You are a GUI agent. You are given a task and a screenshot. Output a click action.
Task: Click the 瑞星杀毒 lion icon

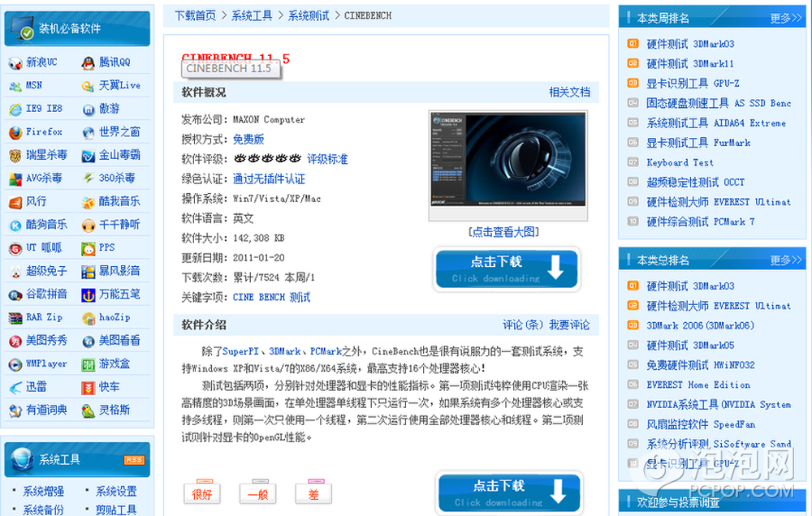[x=15, y=156]
